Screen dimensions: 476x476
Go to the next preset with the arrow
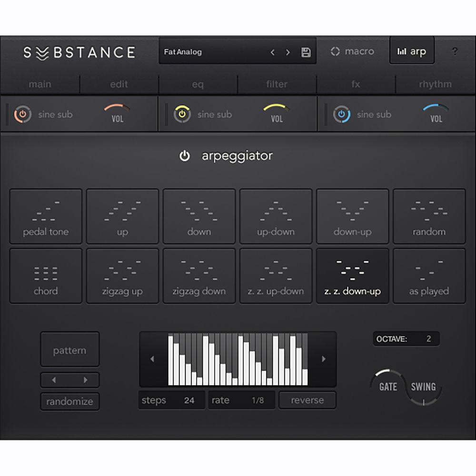click(x=288, y=52)
